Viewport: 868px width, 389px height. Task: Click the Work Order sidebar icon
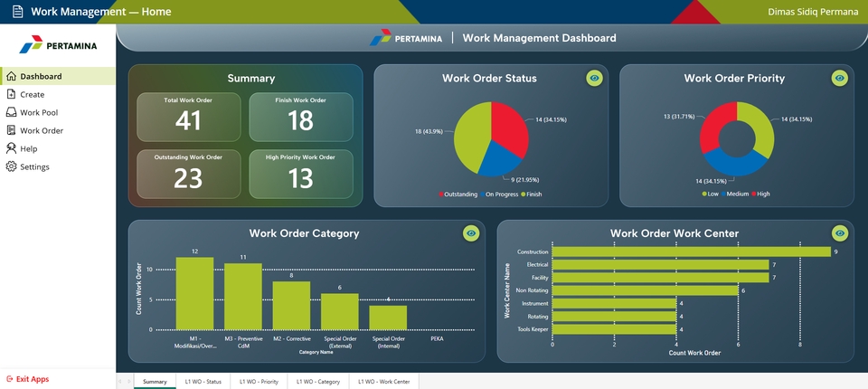tap(11, 130)
